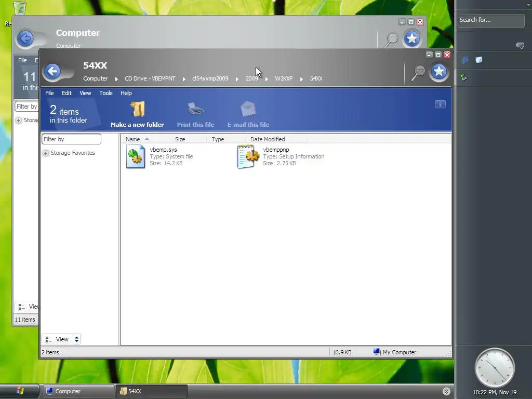
Task: Open the Start button
Action: (x=20, y=391)
